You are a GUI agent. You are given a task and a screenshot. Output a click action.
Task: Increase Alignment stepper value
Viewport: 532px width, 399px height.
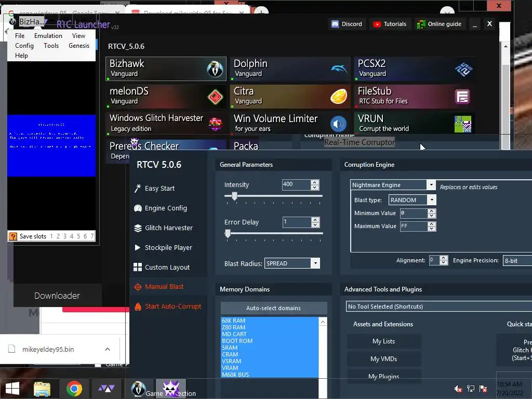tap(444, 258)
